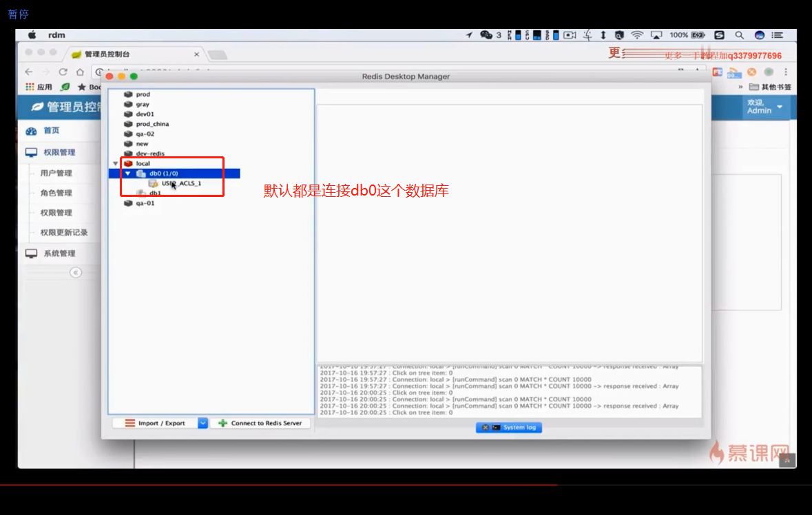Click the battery status icon
The image size is (812, 515).
(698, 34)
